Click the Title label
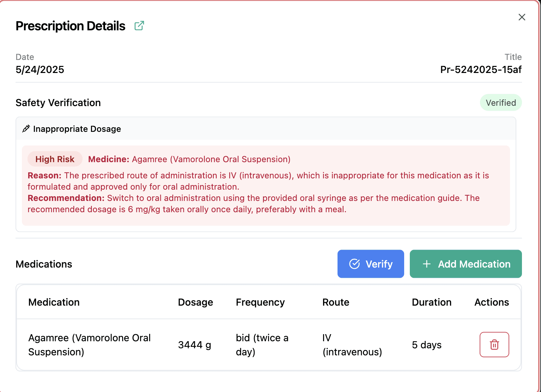 [513, 57]
